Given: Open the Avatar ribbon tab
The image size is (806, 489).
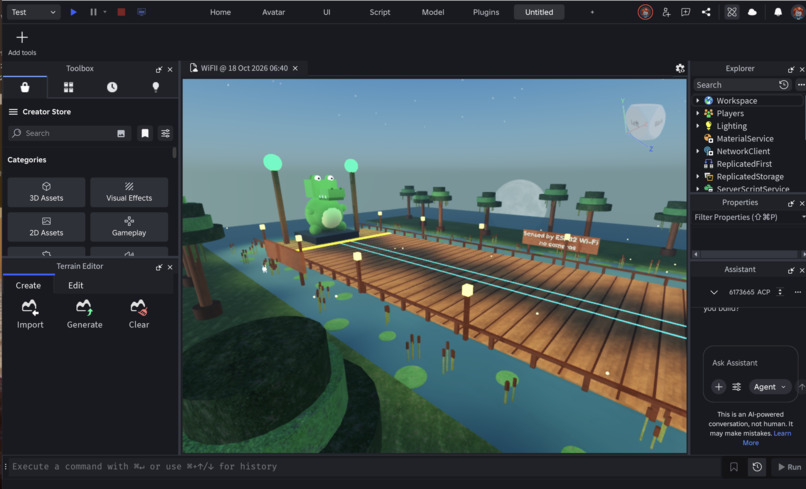Looking at the screenshot, I should click(x=273, y=12).
